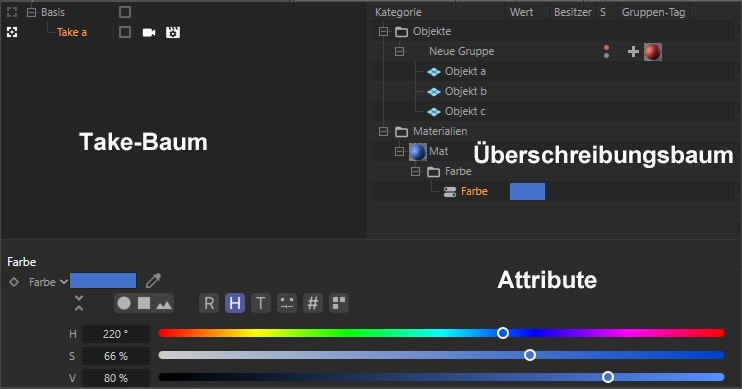The image size is (742, 389).
Task: Pick color with the eyedropper tool
Action: [153, 281]
